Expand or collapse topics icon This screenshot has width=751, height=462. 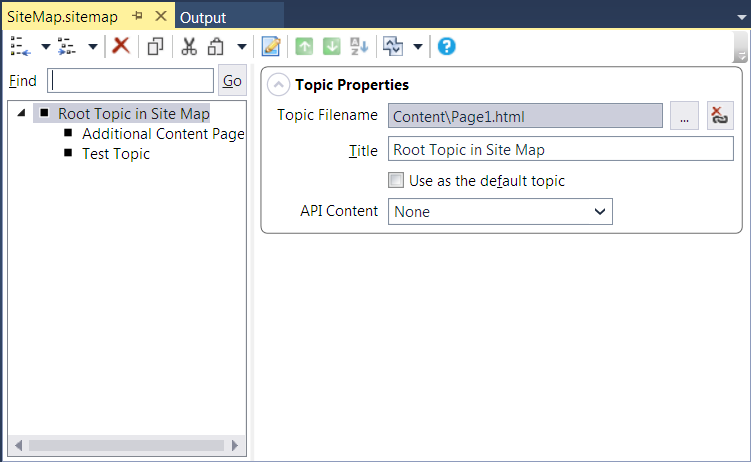coord(393,46)
